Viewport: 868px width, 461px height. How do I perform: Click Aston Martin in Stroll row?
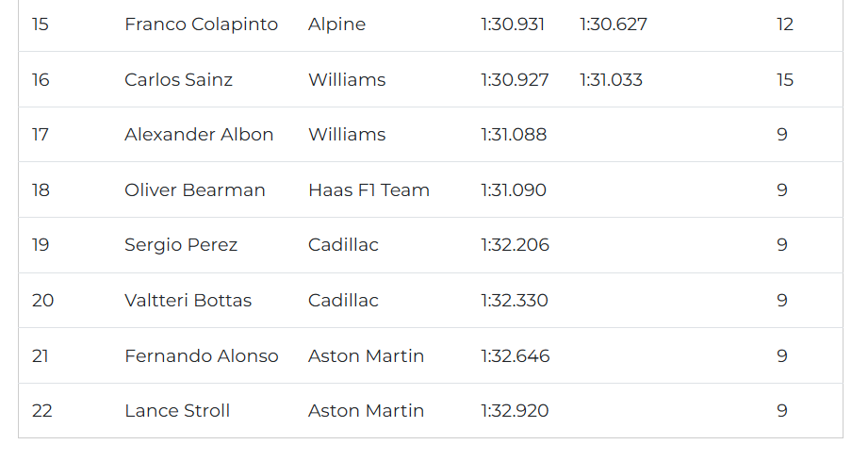click(366, 411)
